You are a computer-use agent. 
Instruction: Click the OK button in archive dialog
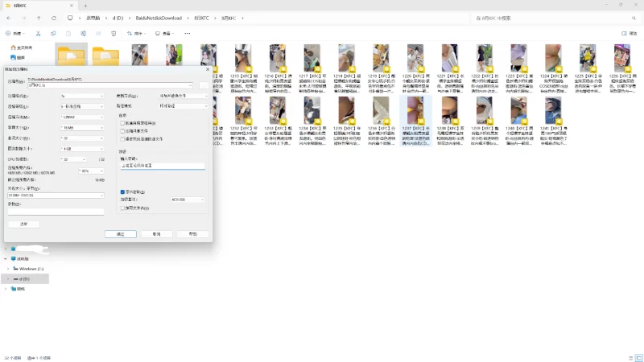tap(120, 234)
